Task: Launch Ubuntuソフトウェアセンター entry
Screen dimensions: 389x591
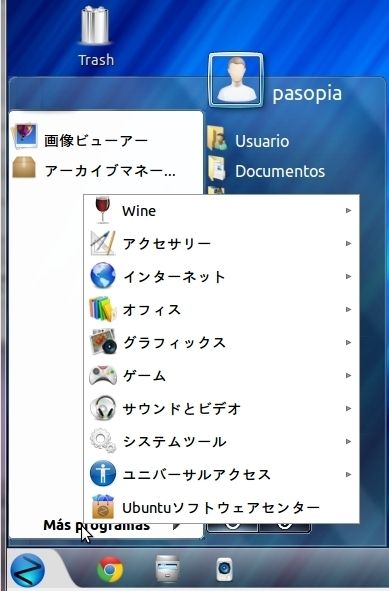Action: [221, 508]
